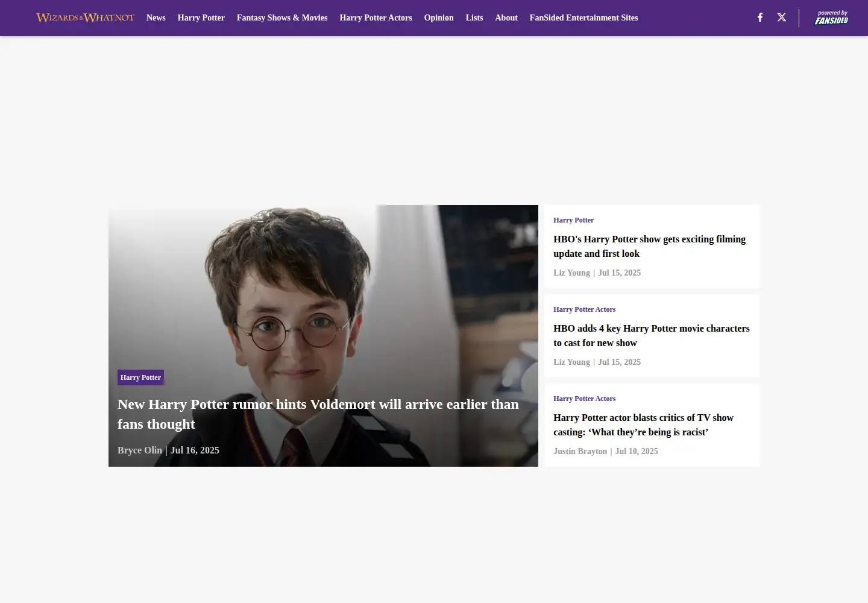Open the Voldemort rumor featured headline
The image size is (868, 603).
(318, 414)
